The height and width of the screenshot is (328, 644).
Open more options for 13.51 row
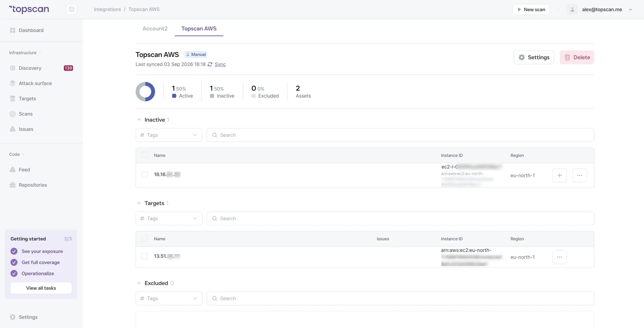point(560,257)
